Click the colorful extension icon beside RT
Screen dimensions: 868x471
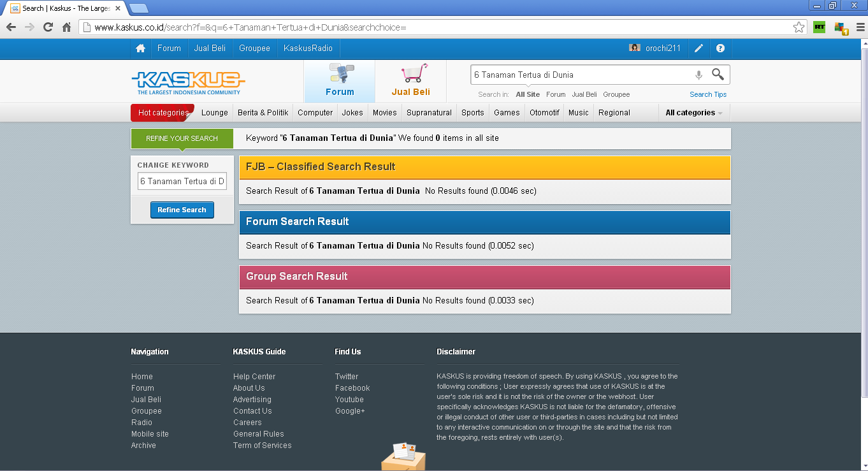point(841,28)
